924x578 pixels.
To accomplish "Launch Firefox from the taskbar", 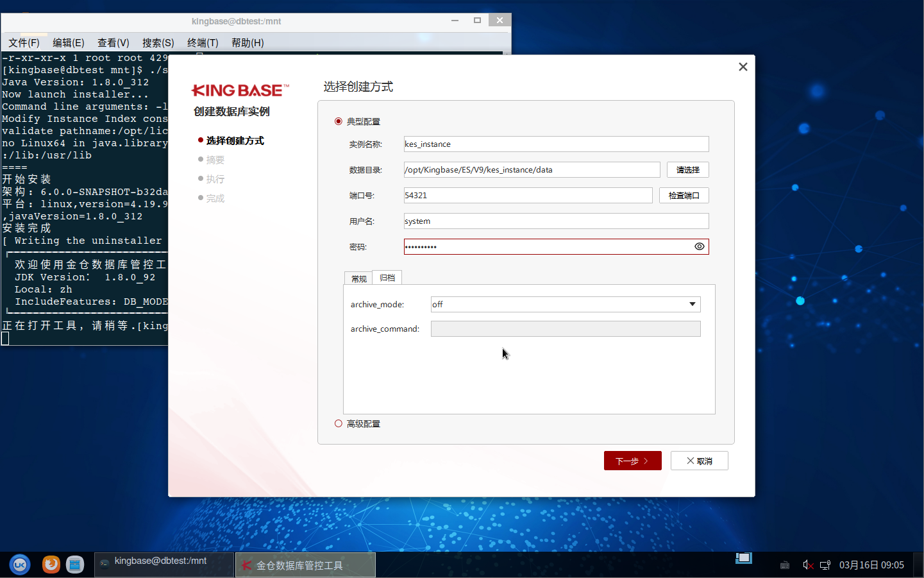I will pos(51,565).
